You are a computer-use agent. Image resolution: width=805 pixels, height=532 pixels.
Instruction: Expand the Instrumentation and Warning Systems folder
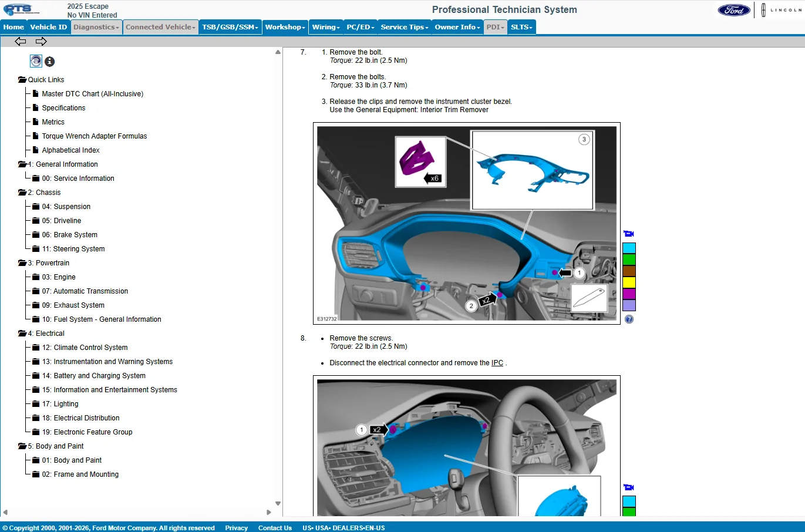(36, 362)
